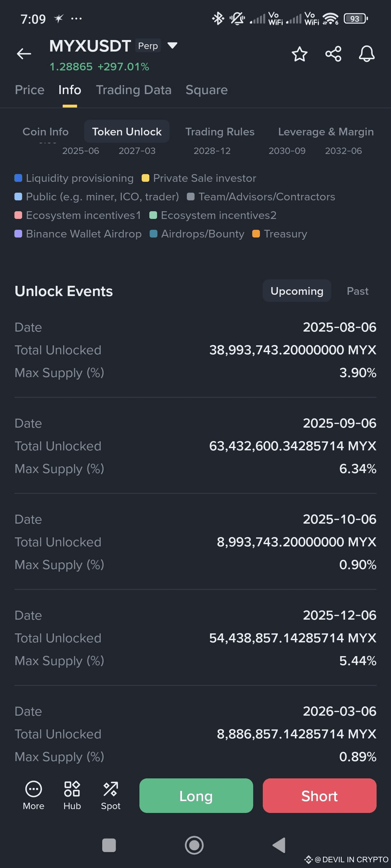Image resolution: width=391 pixels, height=868 pixels.
Task: Tap the Android recent apps square
Action: click(x=109, y=845)
